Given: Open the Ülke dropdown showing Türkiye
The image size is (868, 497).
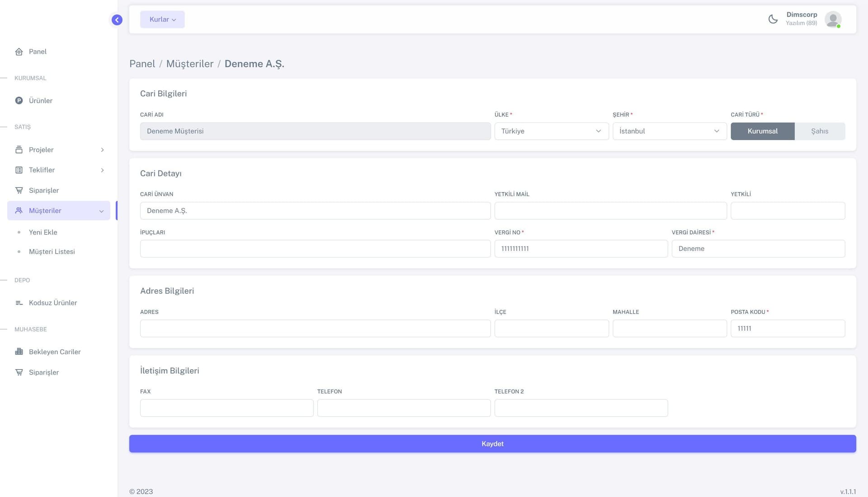Looking at the screenshot, I should (x=551, y=131).
